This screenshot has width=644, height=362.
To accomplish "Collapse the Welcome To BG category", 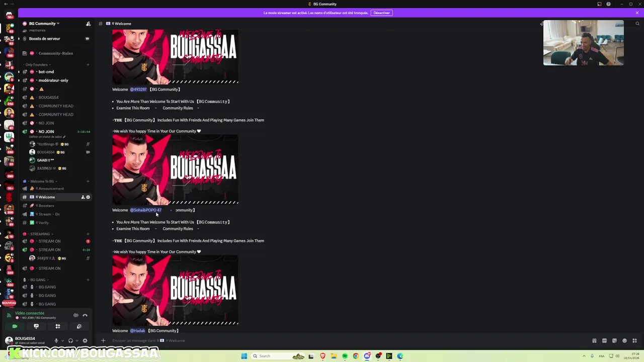I will click(41, 181).
